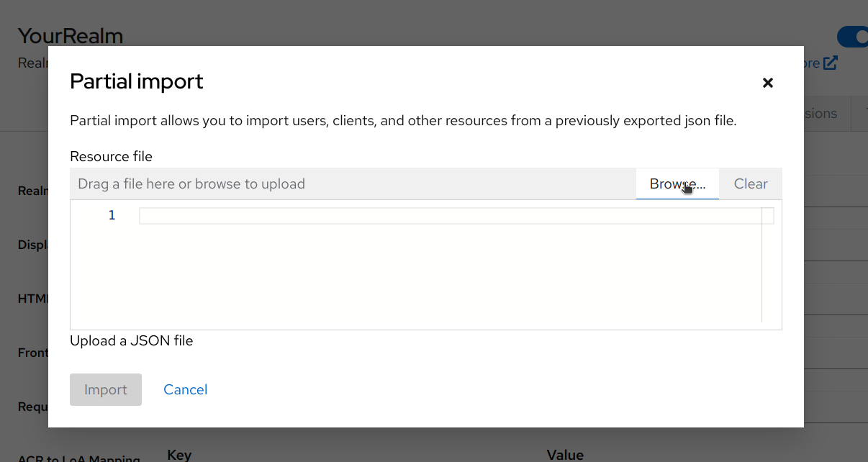The image size is (868, 462).
Task: Click the Key column header
Action: (179, 454)
